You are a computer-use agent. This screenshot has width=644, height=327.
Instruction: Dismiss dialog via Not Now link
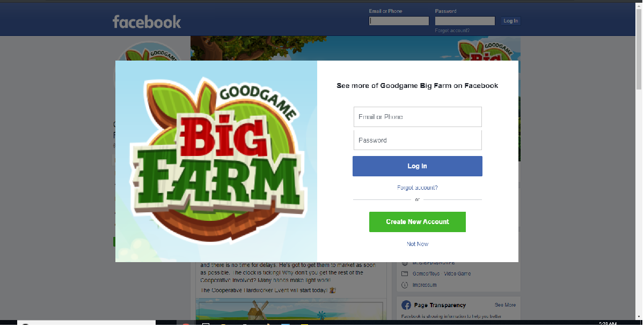(x=418, y=244)
